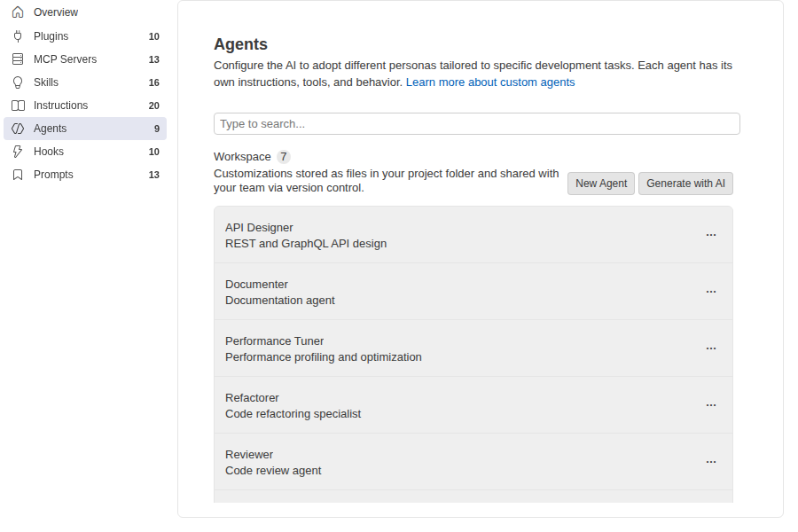Click the Plugins plug icon
This screenshot has width=798, height=532.
[18, 36]
